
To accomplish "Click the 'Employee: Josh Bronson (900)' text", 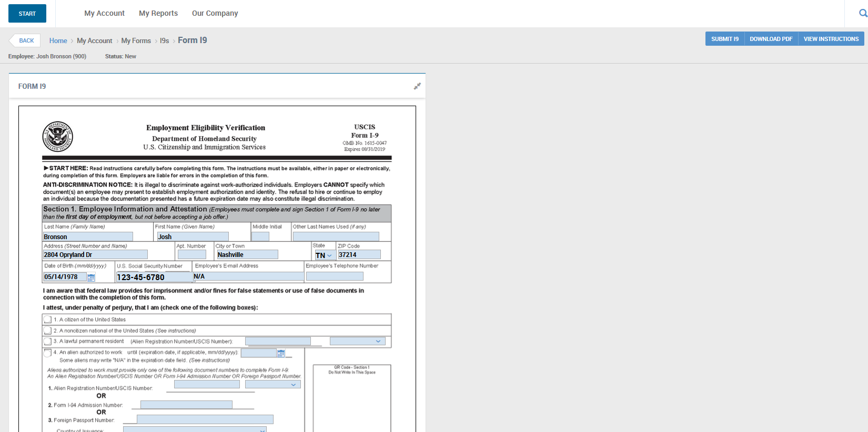I will pos(47,56).
